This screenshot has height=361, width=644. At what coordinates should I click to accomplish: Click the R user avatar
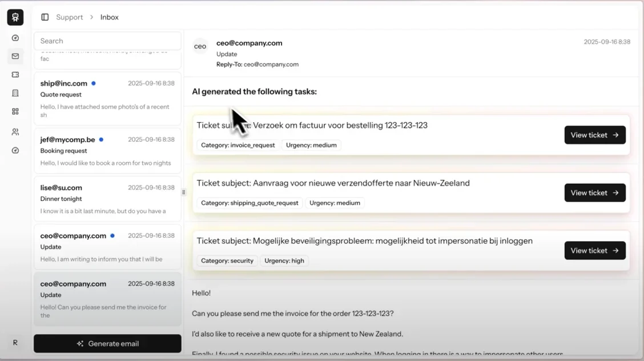pyautogui.click(x=15, y=343)
